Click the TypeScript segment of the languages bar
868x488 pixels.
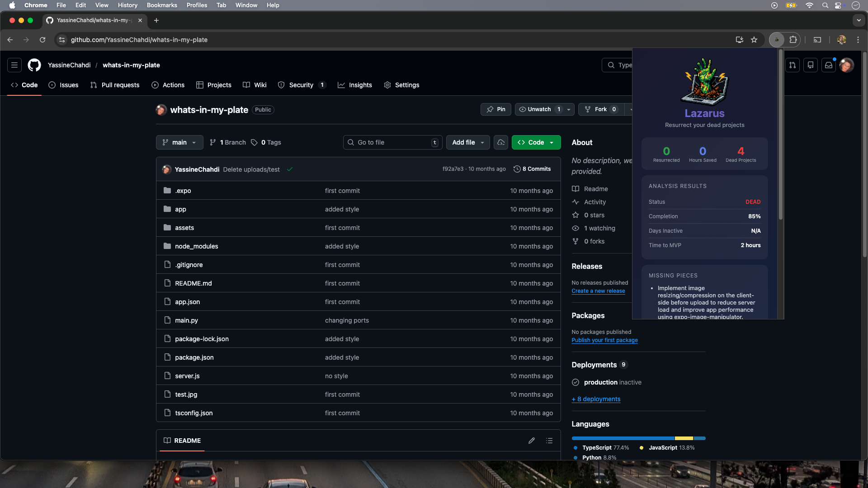point(623,438)
